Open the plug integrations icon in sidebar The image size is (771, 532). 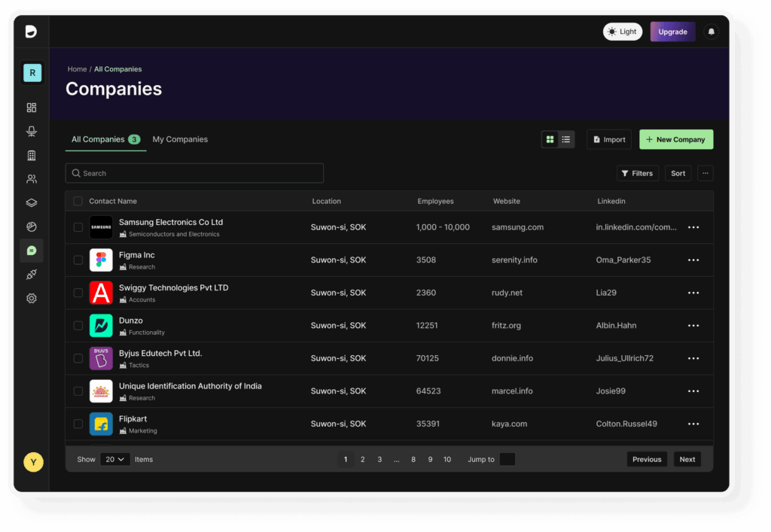(x=32, y=275)
